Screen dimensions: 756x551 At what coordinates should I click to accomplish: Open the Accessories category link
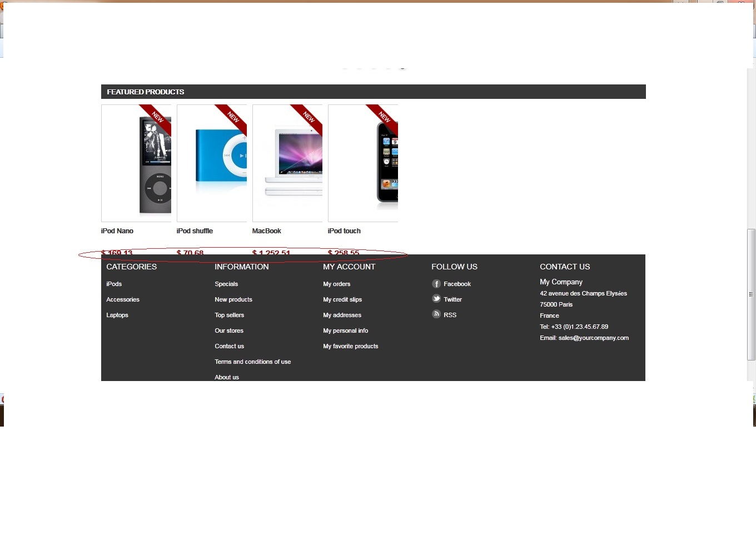click(x=123, y=299)
